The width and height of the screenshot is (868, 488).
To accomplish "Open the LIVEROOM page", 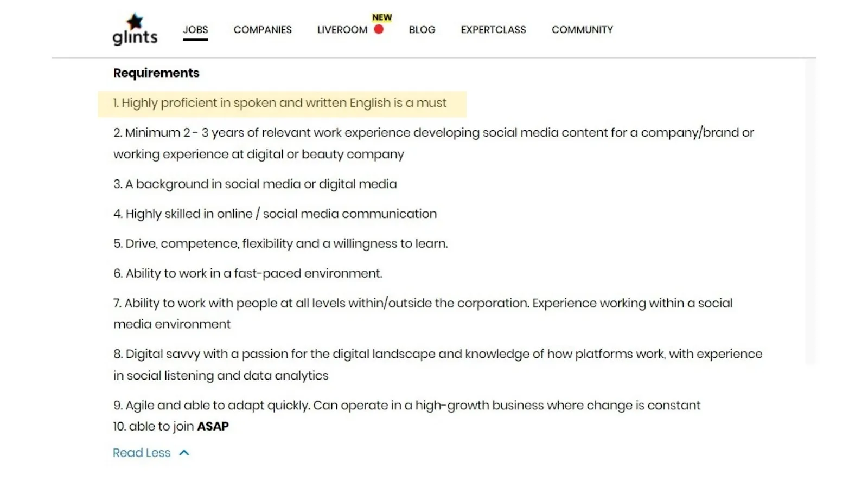I will click(x=342, y=30).
